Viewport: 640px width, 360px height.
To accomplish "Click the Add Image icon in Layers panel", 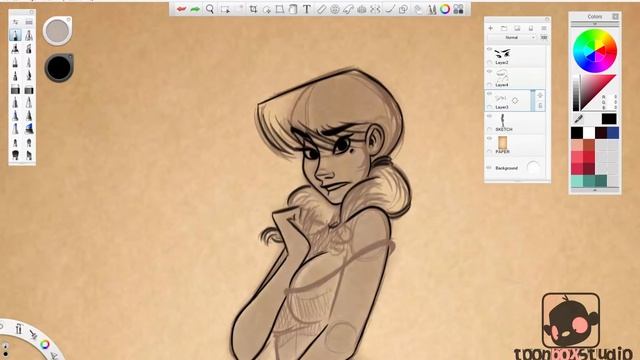I will (517, 28).
